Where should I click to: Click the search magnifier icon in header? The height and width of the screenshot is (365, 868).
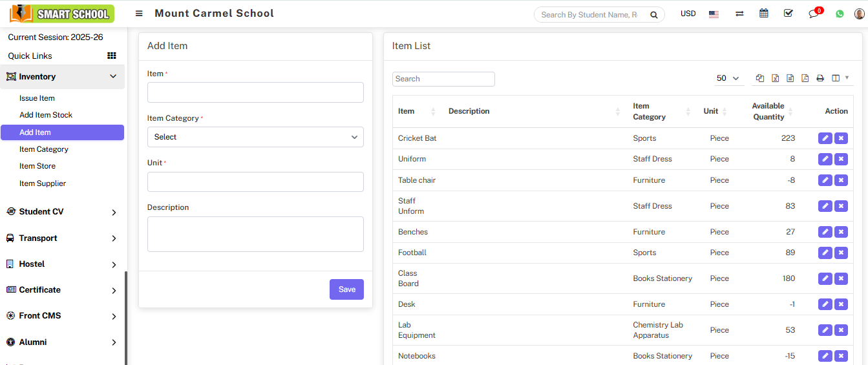(654, 14)
